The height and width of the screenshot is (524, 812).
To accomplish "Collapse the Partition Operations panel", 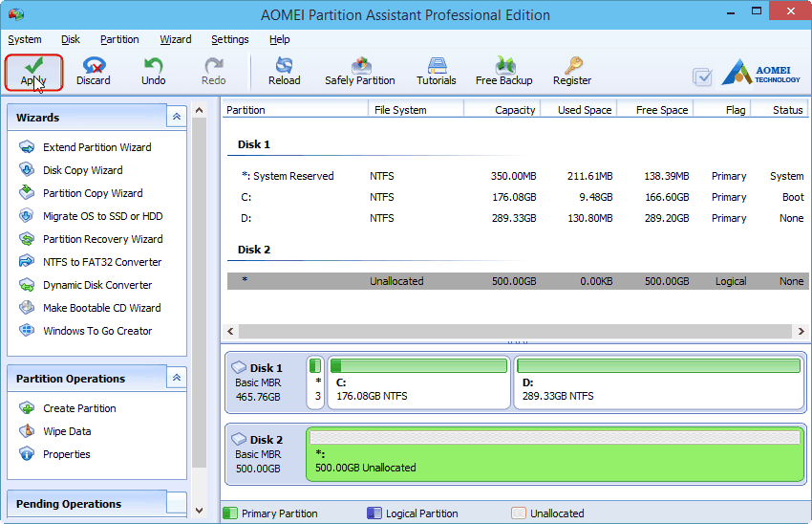I will click(x=176, y=379).
